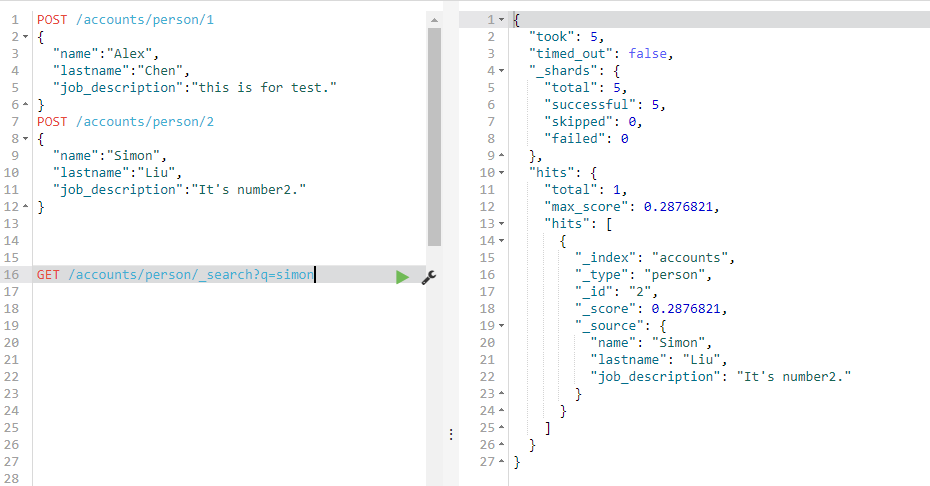This screenshot has height=486, width=930.
Task: Collapse the hit object fold at response line 14
Action: pos(502,241)
